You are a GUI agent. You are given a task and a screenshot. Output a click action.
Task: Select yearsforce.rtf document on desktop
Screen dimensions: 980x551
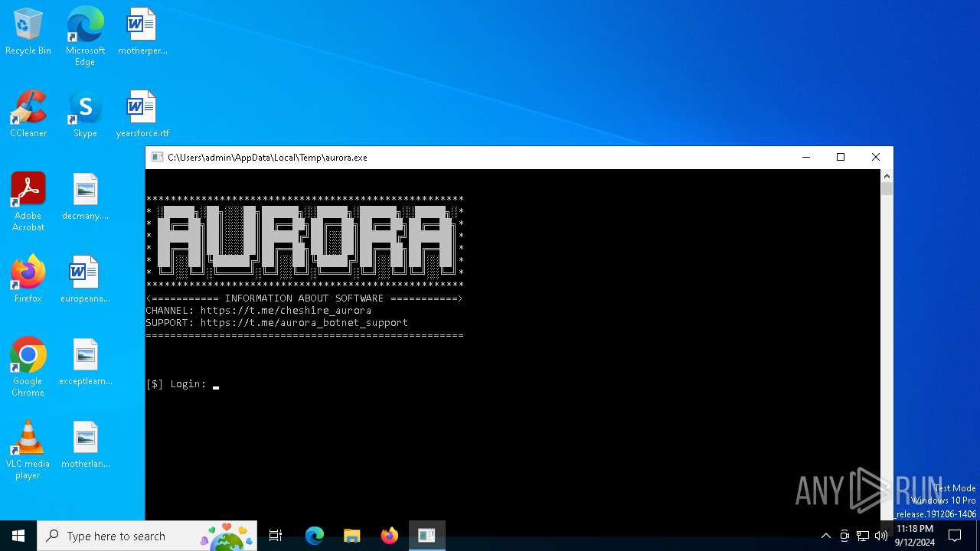pos(142,115)
